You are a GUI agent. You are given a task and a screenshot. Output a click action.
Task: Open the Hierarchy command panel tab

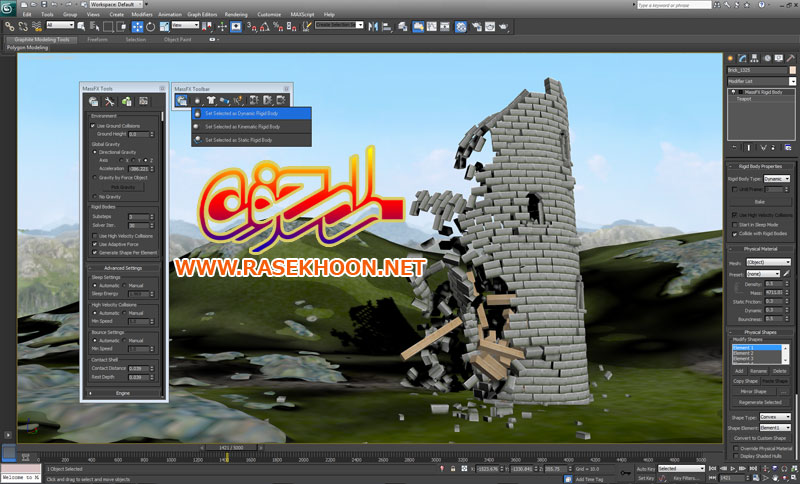pos(754,58)
